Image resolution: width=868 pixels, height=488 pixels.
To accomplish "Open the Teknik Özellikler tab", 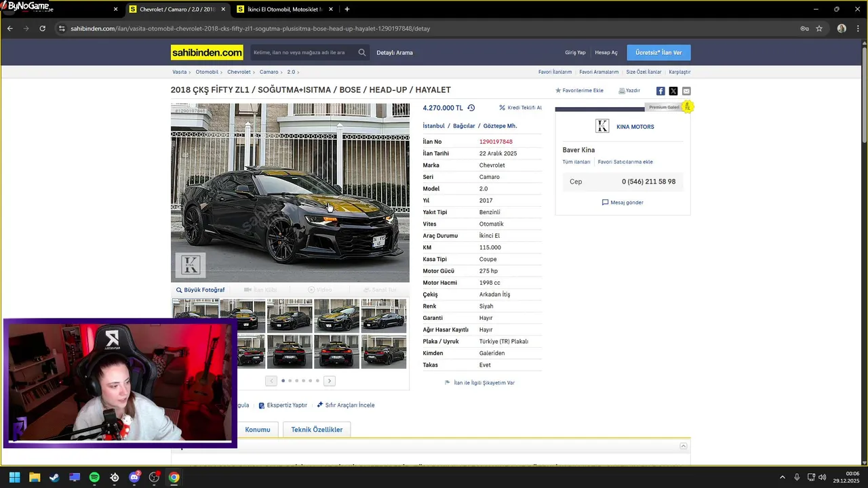I will [x=317, y=430].
